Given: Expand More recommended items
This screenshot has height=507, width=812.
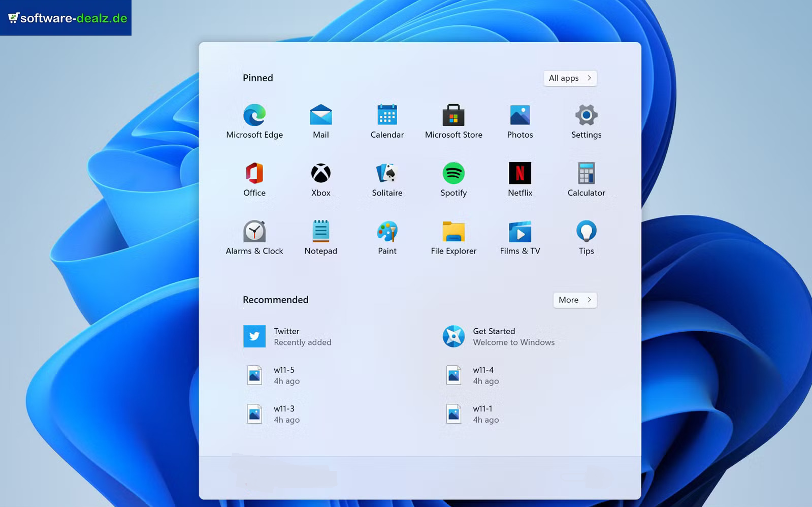Looking at the screenshot, I should click(x=575, y=300).
